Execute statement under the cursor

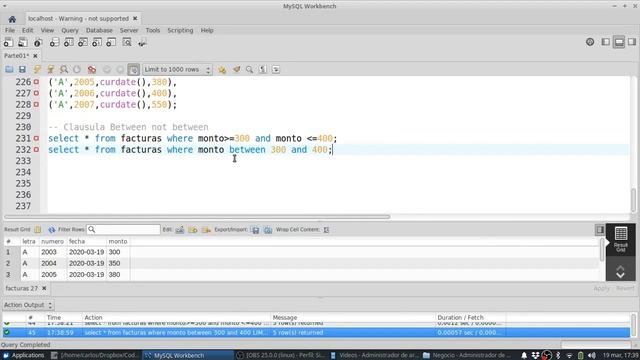51,69
